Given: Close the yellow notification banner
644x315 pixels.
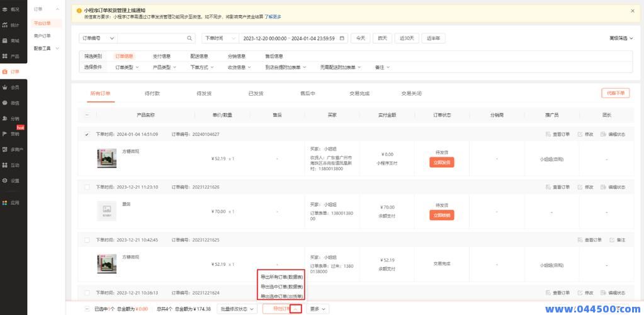Looking at the screenshot, I should tap(633, 11).
